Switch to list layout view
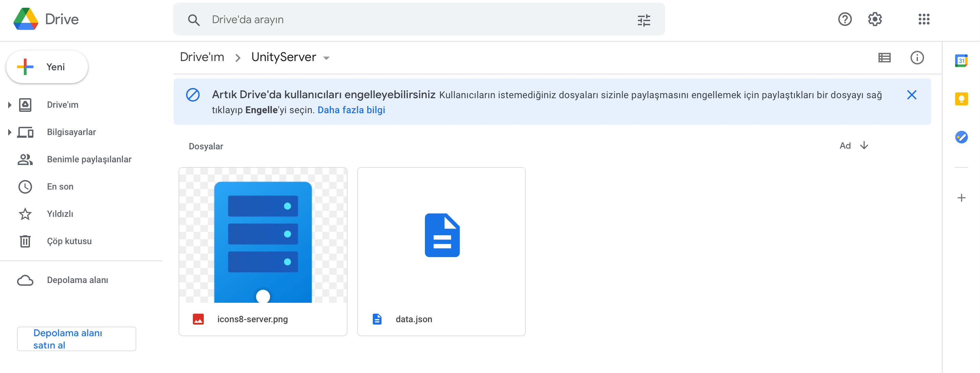980x373 pixels. tap(884, 58)
